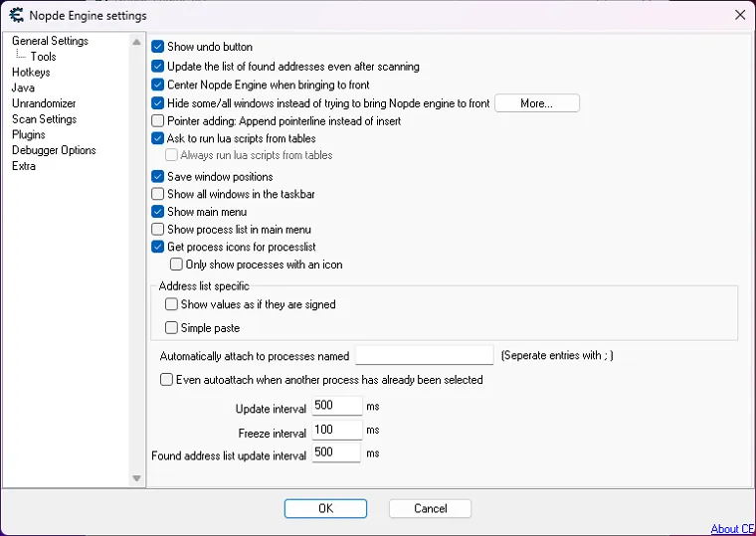
Task: Toggle Update the list of found addresses
Action: click(x=157, y=66)
